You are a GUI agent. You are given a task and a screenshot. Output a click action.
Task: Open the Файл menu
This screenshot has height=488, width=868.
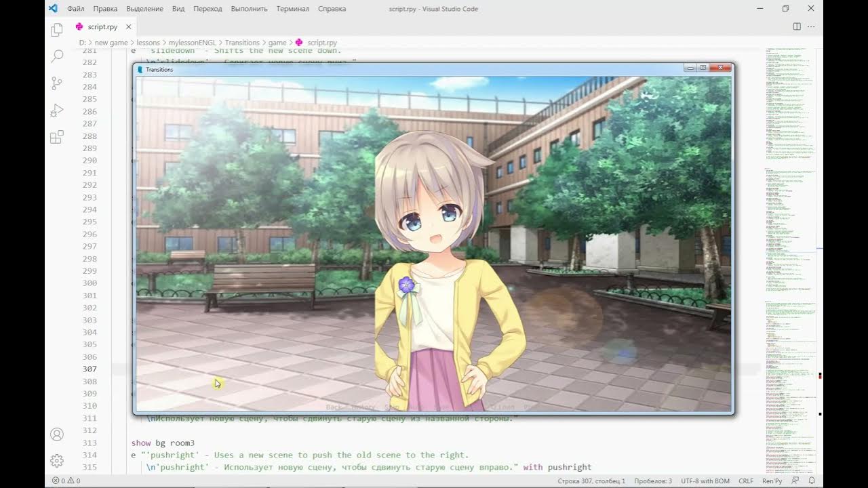(x=76, y=9)
